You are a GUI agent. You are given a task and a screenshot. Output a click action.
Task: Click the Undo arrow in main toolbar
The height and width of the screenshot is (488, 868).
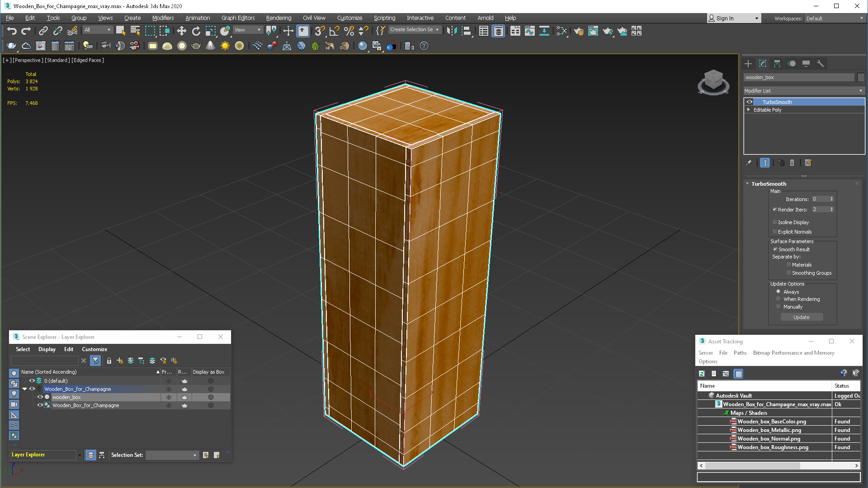(12, 31)
